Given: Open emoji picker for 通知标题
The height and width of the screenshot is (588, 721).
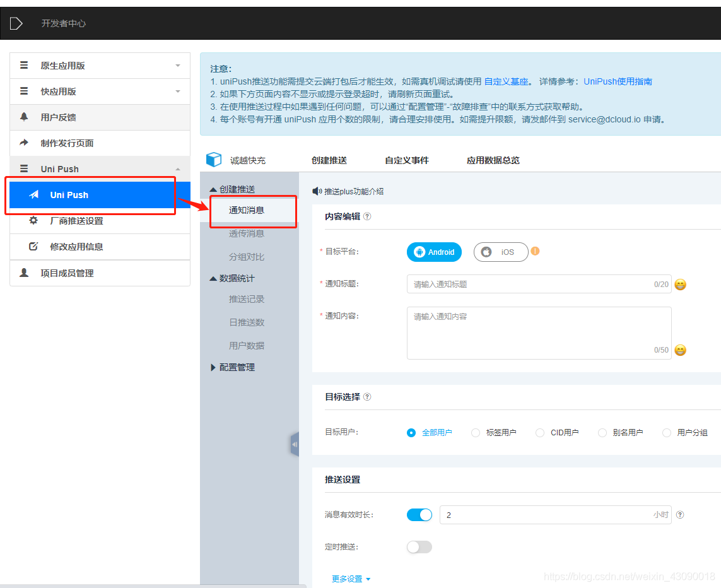Looking at the screenshot, I should pyautogui.click(x=680, y=285).
